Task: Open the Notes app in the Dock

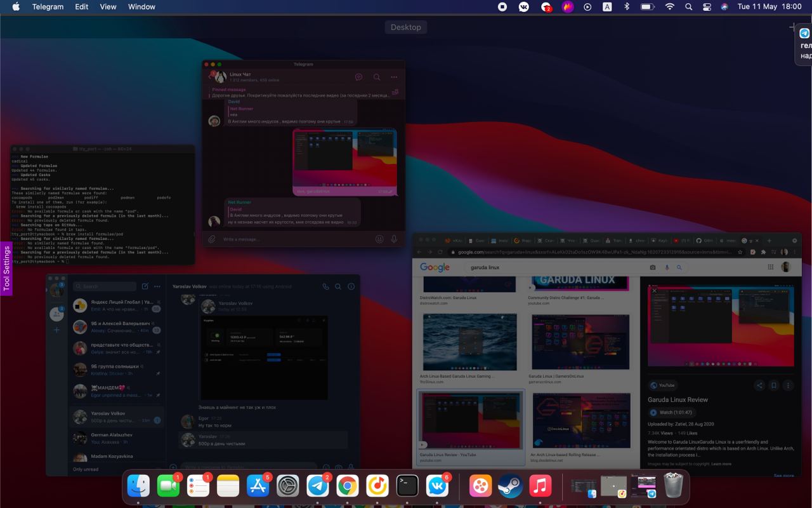Action: point(228,486)
